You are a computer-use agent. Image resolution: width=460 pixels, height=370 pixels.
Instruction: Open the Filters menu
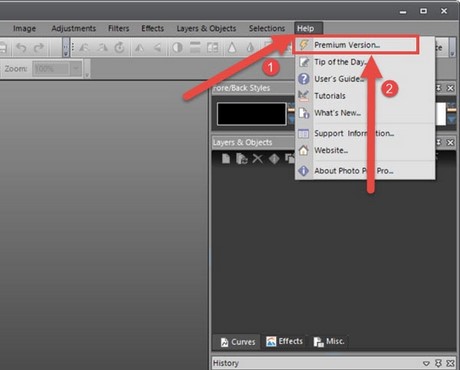point(118,29)
